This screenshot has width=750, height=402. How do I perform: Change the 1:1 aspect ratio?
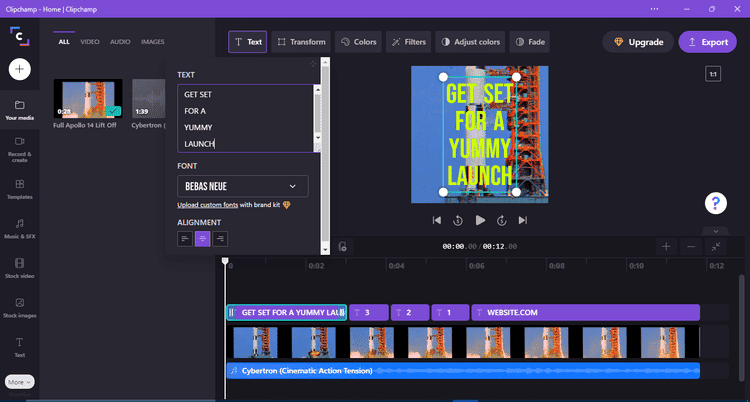point(713,74)
